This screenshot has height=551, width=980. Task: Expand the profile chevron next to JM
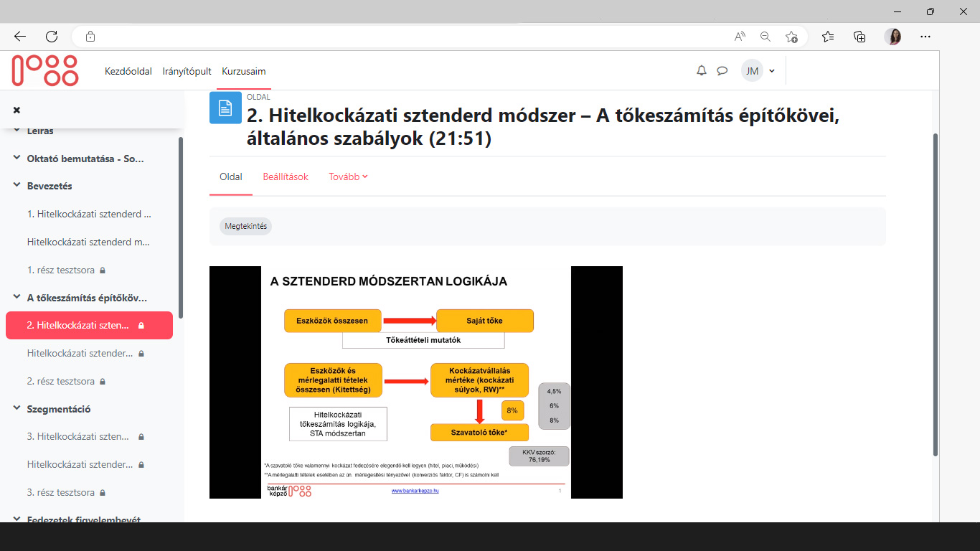(772, 70)
